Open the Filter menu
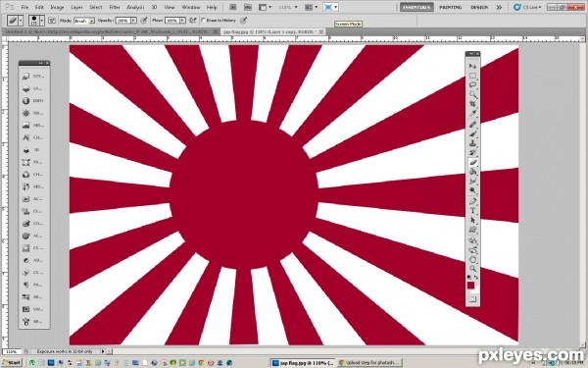The image size is (588, 368). [115, 7]
